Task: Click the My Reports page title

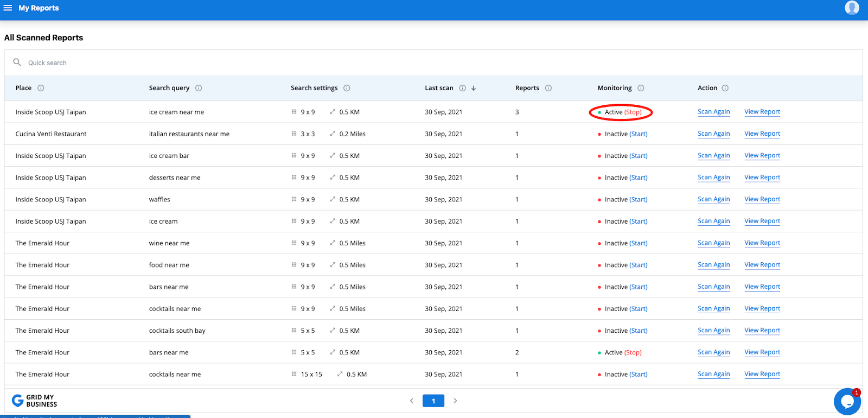Action: [39, 8]
